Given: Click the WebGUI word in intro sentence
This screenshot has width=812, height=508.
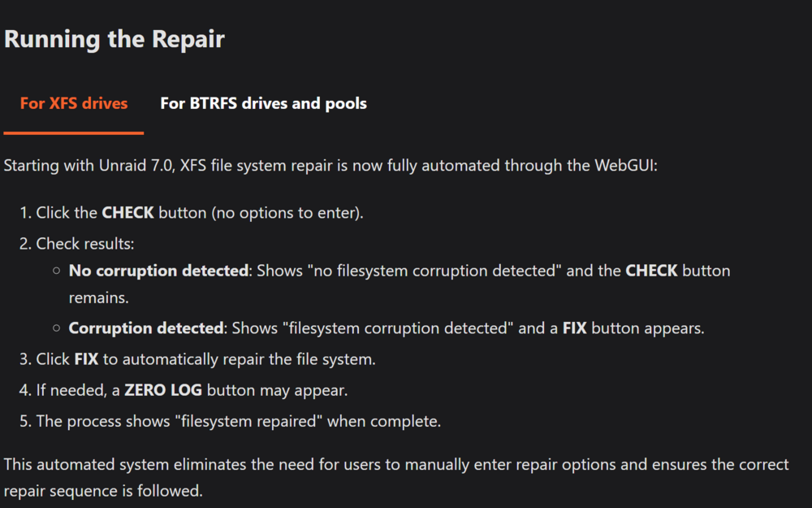Looking at the screenshot, I should [x=625, y=165].
